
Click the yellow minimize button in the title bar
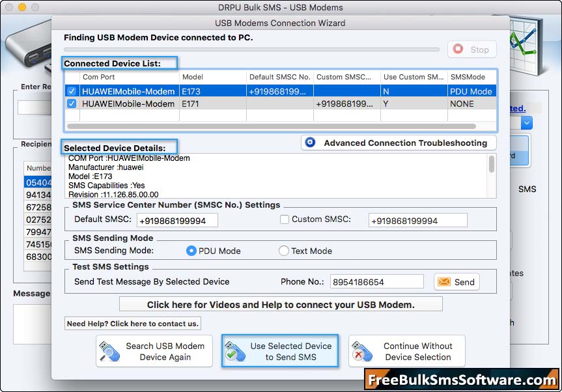click(22, 7)
